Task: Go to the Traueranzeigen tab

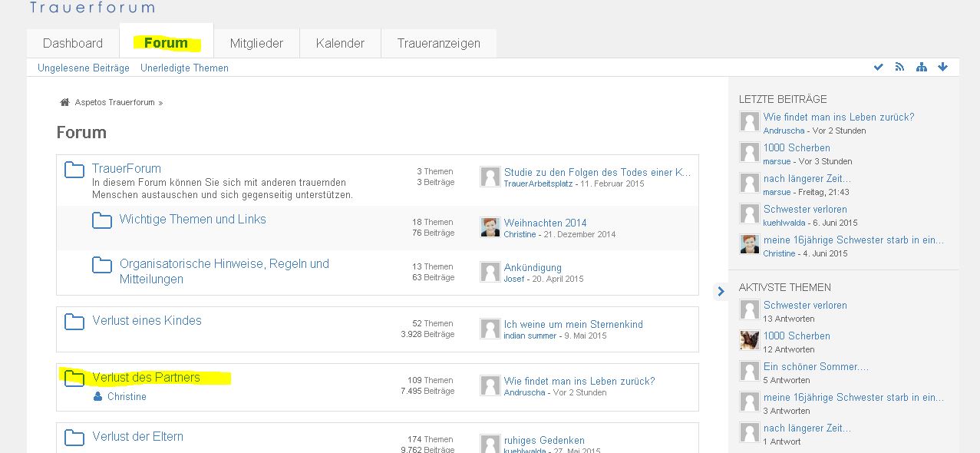Action: 438,43
